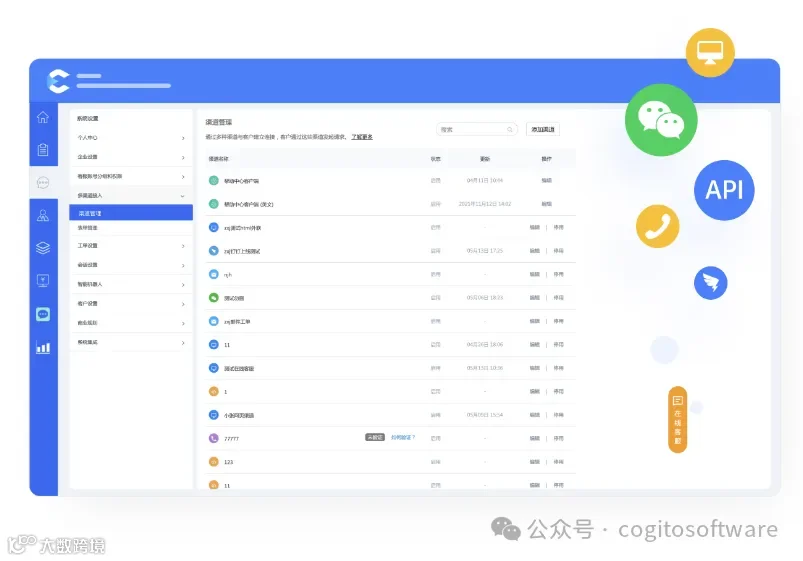Click 停用 in the 123 row
This screenshot has width=803, height=561.
pos(559,462)
